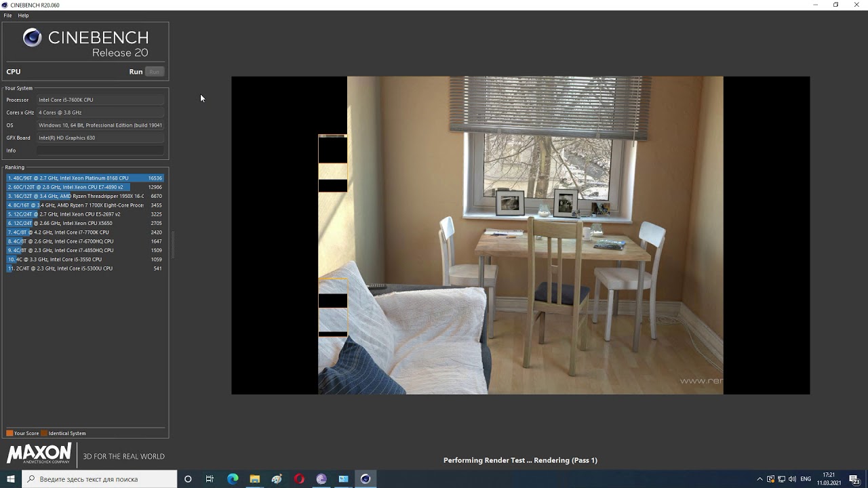The height and width of the screenshot is (488, 868).
Task: Open the notification center icon
Action: click(854, 479)
